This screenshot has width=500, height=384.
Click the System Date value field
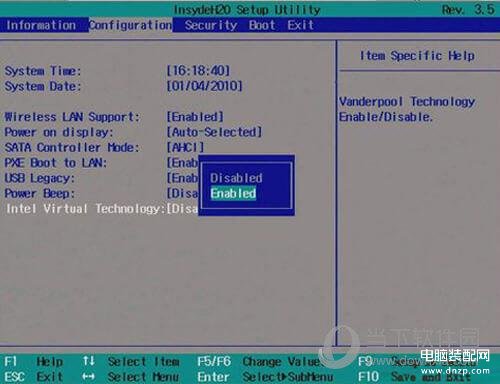pyautogui.click(x=204, y=86)
